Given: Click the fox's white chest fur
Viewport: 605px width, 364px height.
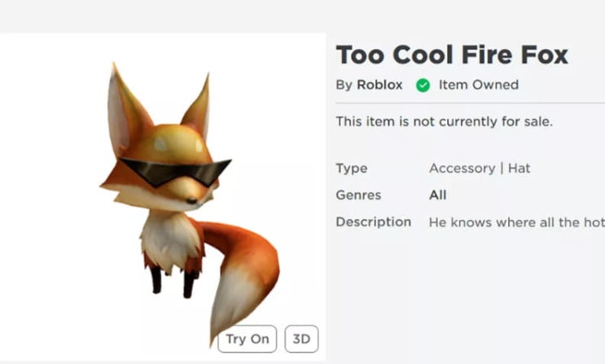Looking at the screenshot, I should pos(169,236).
